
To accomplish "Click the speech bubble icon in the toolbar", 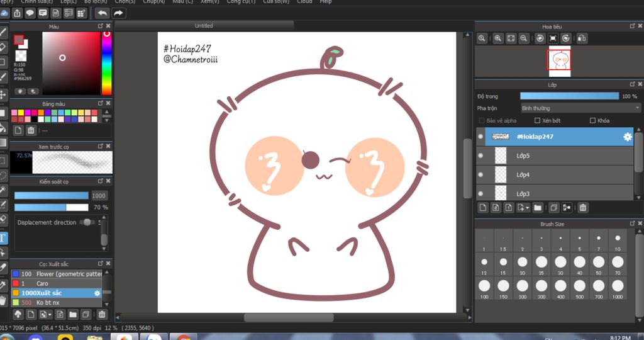I will click(x=30, y=13).
